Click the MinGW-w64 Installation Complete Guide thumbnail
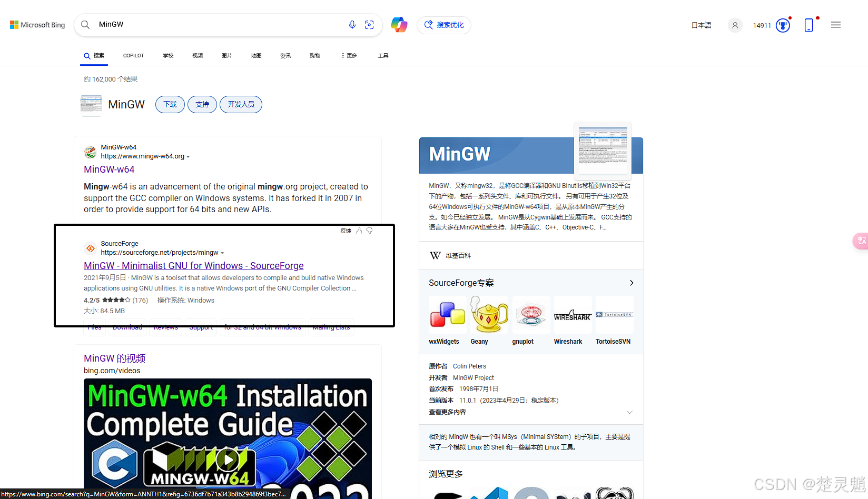 [228, 438]
